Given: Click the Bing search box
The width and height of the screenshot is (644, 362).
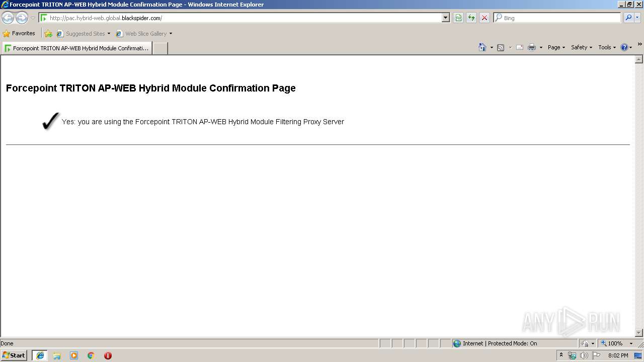Looking at the screenshot, I should (x=557, y=18).
